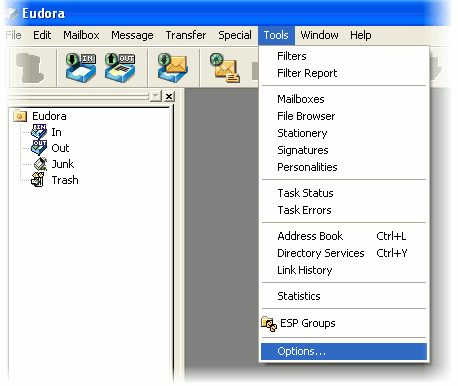Viewport: 458px width, 386px height.
Task: Open Link History menu entry
Action: [x=344, y=270]
